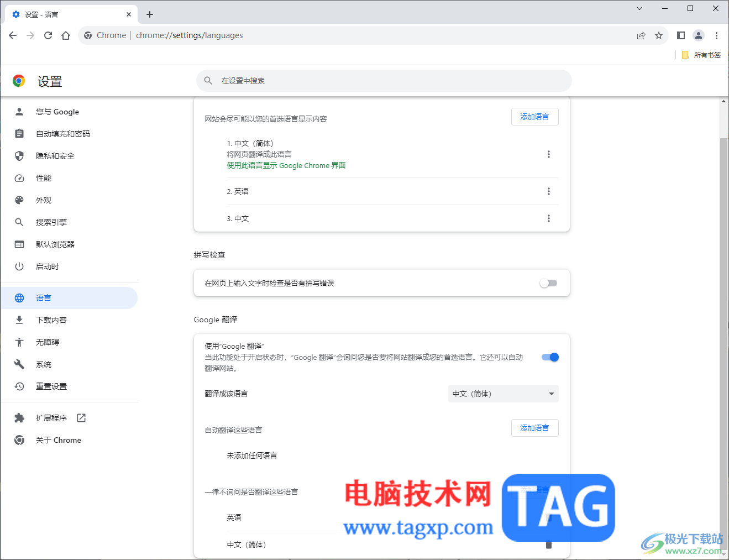Reload the settings page
Viewport: 729px width, 560px height.
pyautogui.click(x=48, y=35)
